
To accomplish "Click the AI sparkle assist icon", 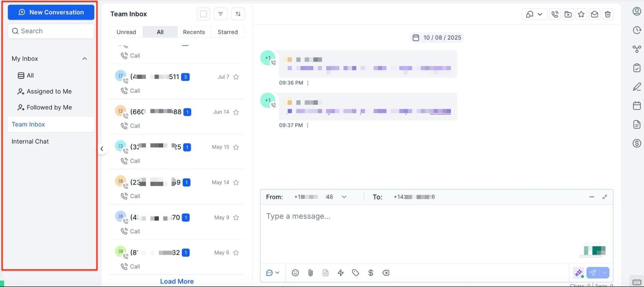I will 579,273.
